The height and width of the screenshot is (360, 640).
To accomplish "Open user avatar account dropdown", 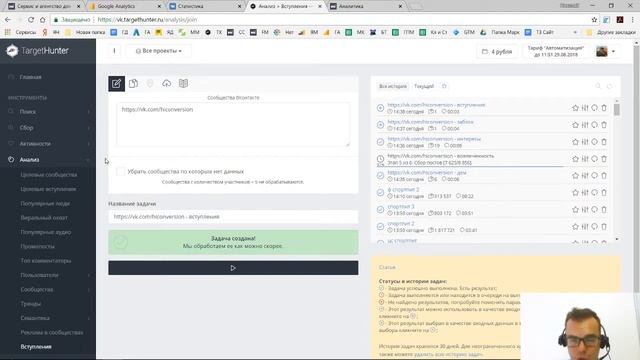I will pyautogui.click(x=606, y=51).
